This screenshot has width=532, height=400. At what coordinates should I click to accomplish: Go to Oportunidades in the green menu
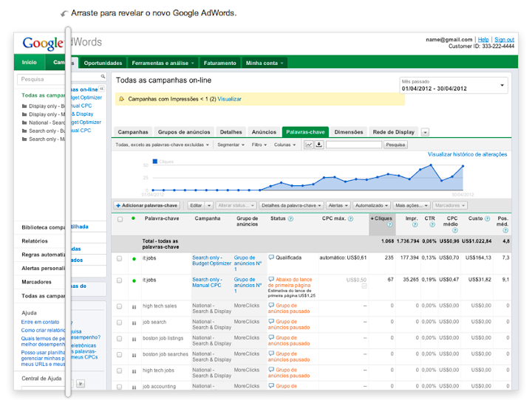[103, 63]
